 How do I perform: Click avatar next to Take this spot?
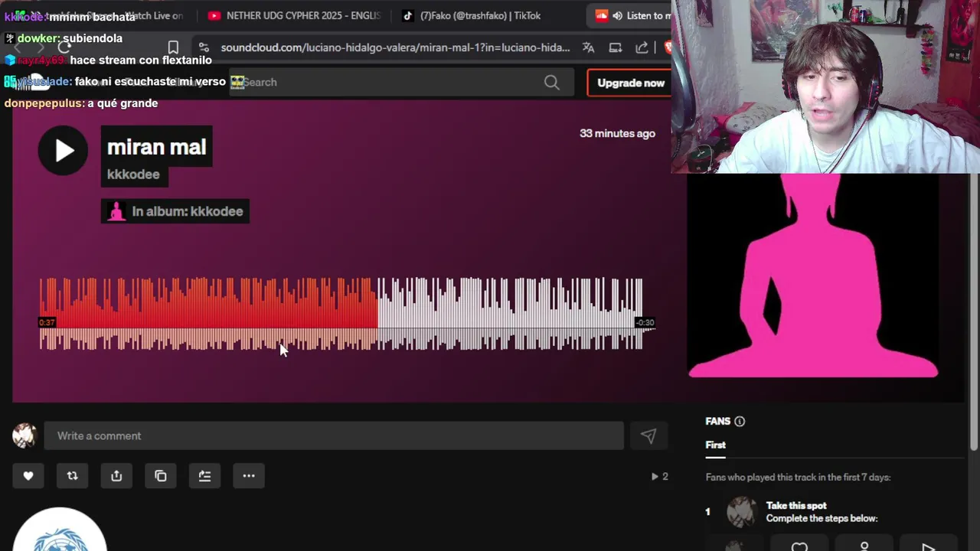741,512
